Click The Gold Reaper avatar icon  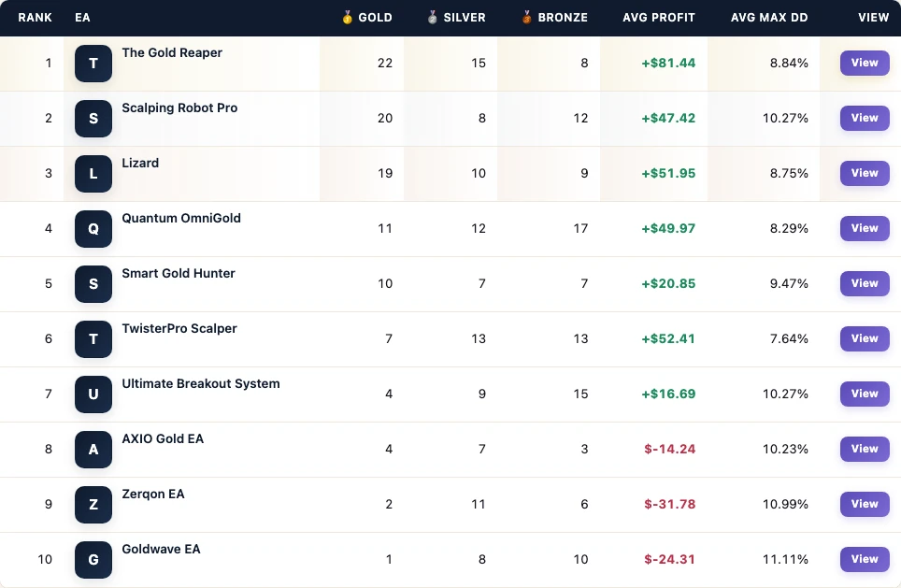[x=93, y=64]
